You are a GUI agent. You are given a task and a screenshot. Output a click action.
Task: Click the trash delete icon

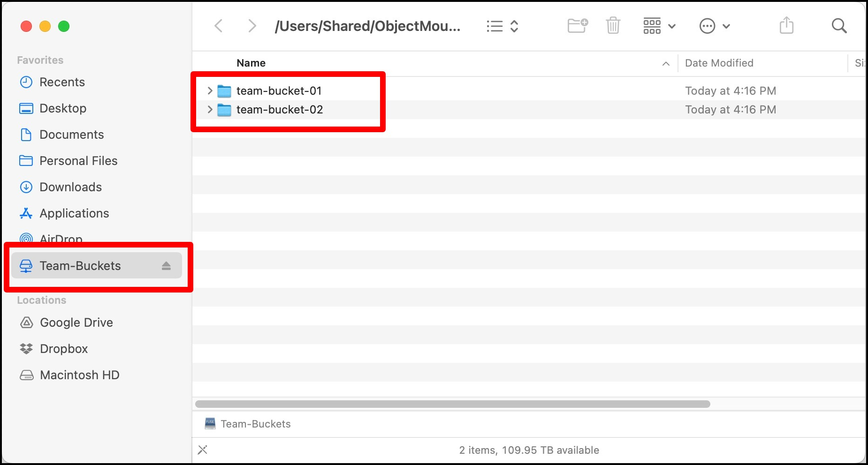613,26
